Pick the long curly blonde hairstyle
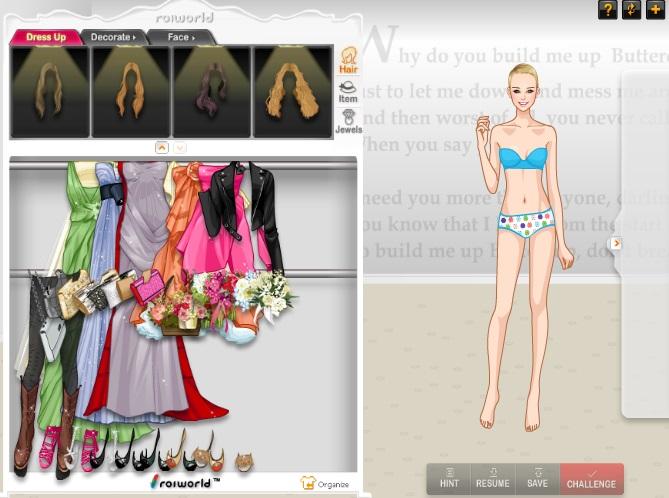Image resolution: width=669 pixels, height=498 pixels. click(x=292, y=92)
